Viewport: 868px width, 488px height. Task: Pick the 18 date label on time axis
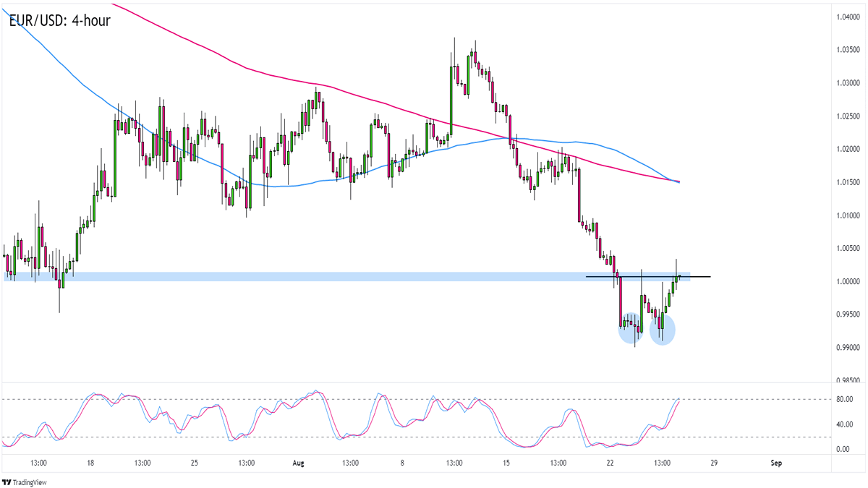tap(91, 463)
